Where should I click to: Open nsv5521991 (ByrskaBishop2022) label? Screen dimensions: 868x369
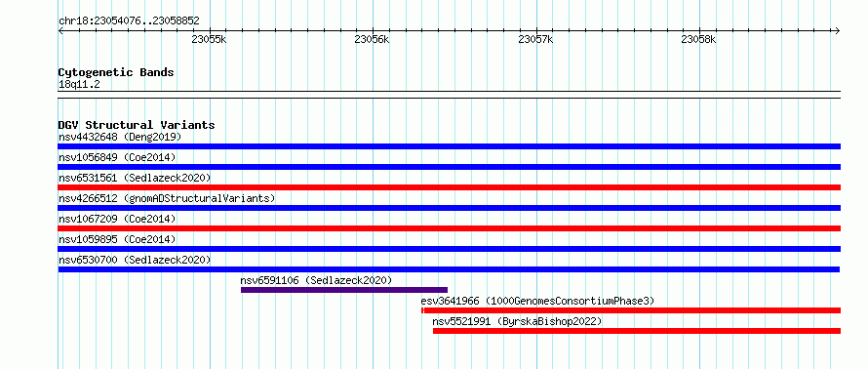tap(517, 321)
